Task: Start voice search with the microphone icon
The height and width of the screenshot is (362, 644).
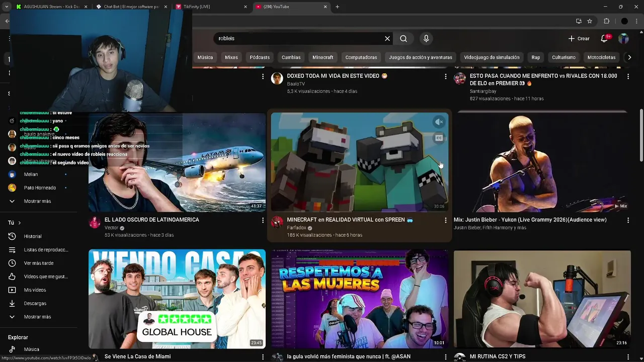Action: 426,39
